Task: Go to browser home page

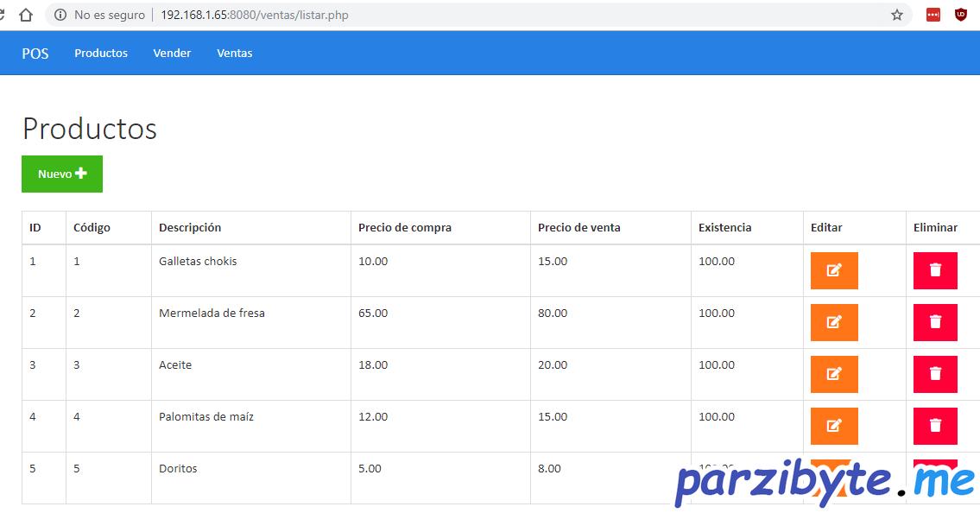Action: pyautogui.click(x=26, y=15)
